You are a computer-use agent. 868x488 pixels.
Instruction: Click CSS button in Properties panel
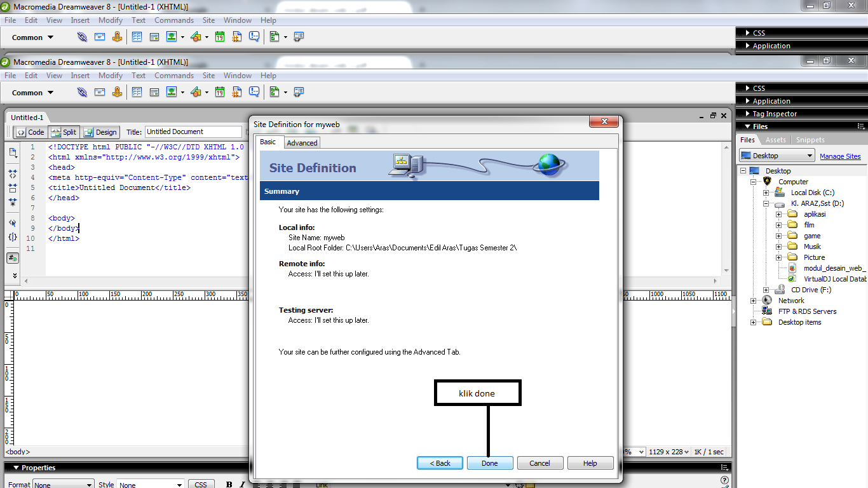[x=201, y=484]
